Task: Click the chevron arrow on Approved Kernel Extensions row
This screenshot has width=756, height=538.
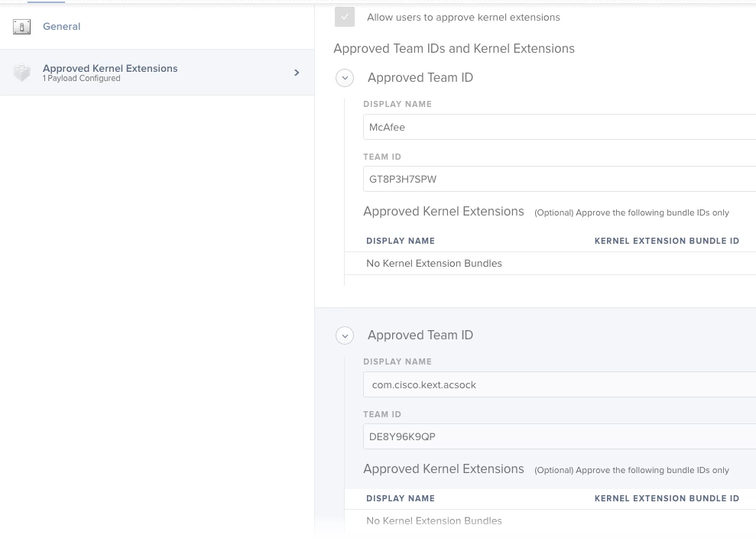Action: click(297, 73)
